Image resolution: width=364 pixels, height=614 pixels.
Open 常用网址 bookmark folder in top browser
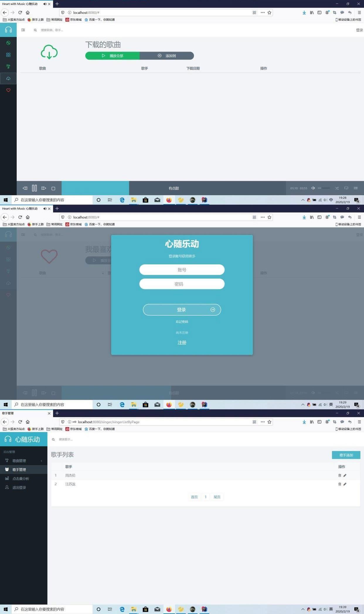55,20
